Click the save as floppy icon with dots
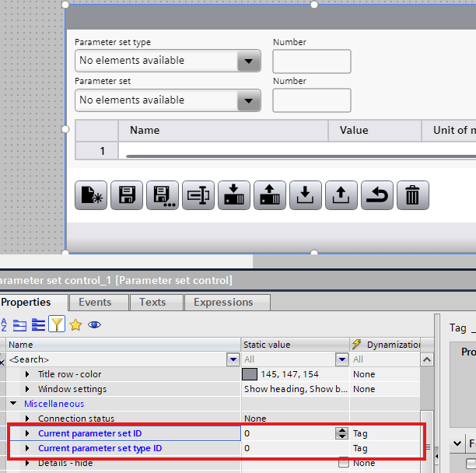The image size is (476, 473). pos(163,195)
